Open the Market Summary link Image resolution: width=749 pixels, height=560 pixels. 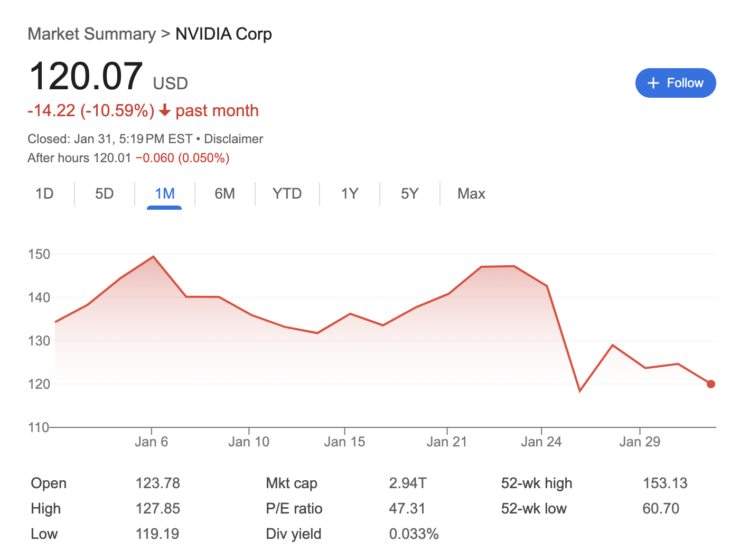pyautogui.click(x=91, y=34)
